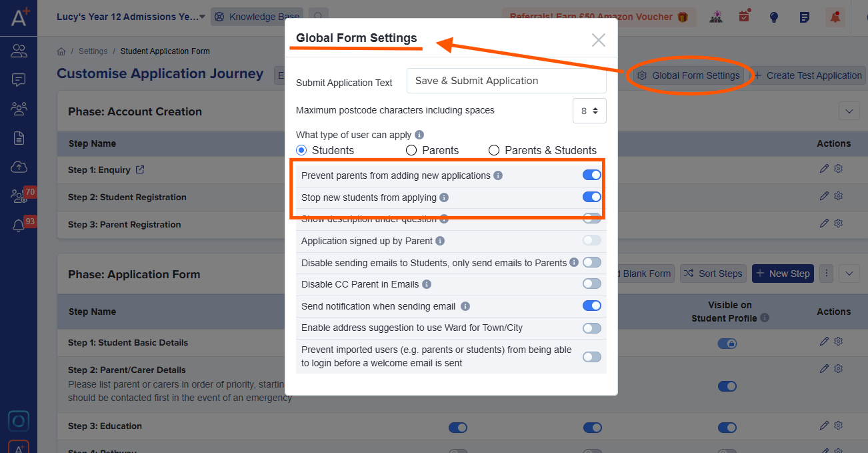This screenshot has width=868, height=453.
Task: Open the calendar icon with red notification dot
Action: 743,16
